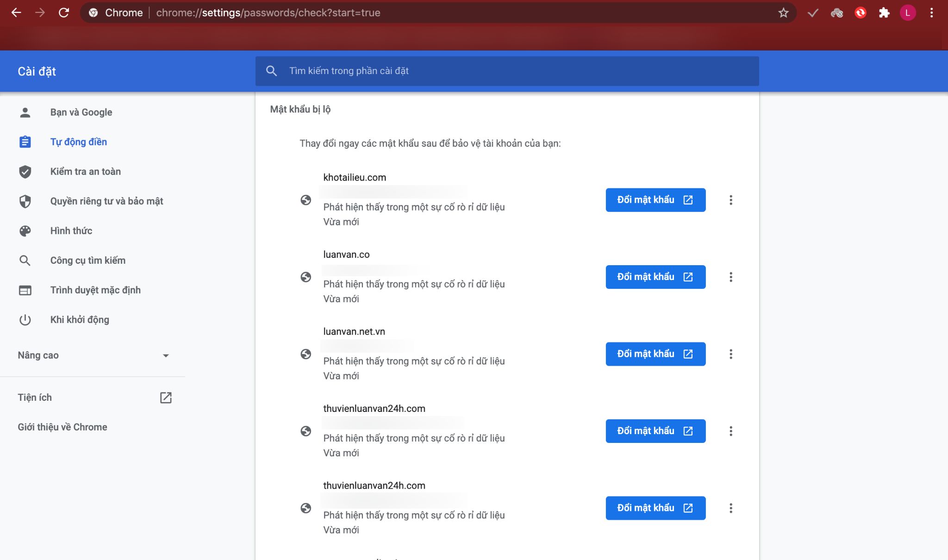Click the red extension icon in toolbar
The height and width of the screenshot is (560, 948).
(861, 12)
